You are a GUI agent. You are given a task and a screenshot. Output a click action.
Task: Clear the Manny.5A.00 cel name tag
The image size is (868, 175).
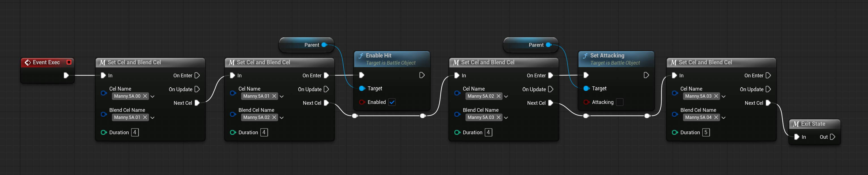[145, 96]
